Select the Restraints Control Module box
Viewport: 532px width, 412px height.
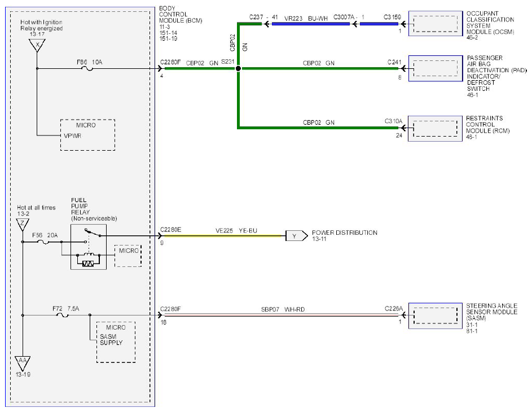pyautogui.click(x=435, y=129)
